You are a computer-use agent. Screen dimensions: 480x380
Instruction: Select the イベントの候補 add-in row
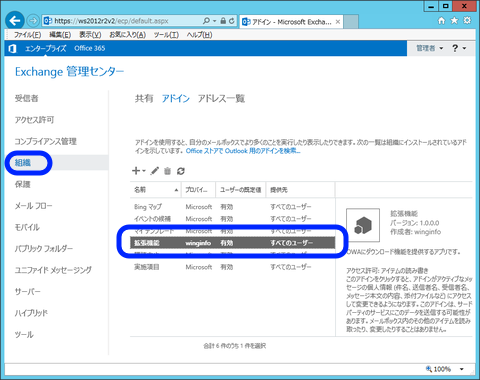click(232, 219)
